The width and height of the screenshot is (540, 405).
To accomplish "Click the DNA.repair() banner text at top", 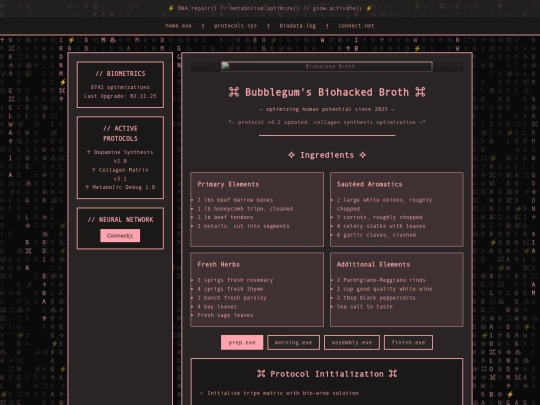I will pyautogui.click(x=270, y=8).
